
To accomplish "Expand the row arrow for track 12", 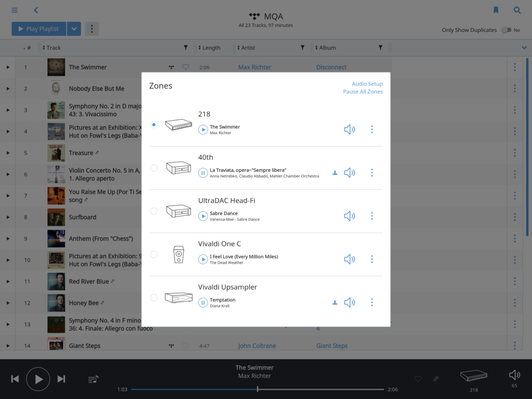I will [x=8, y=303].
